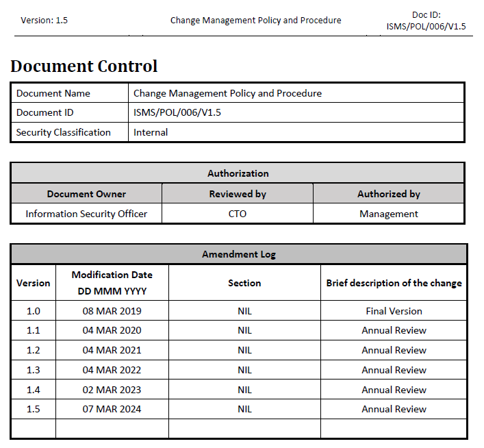Click the Management cell under Authorized by

388,214
